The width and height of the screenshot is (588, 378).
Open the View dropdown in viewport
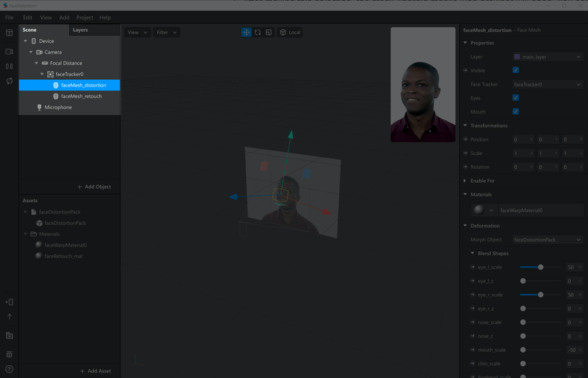[137, 32]
